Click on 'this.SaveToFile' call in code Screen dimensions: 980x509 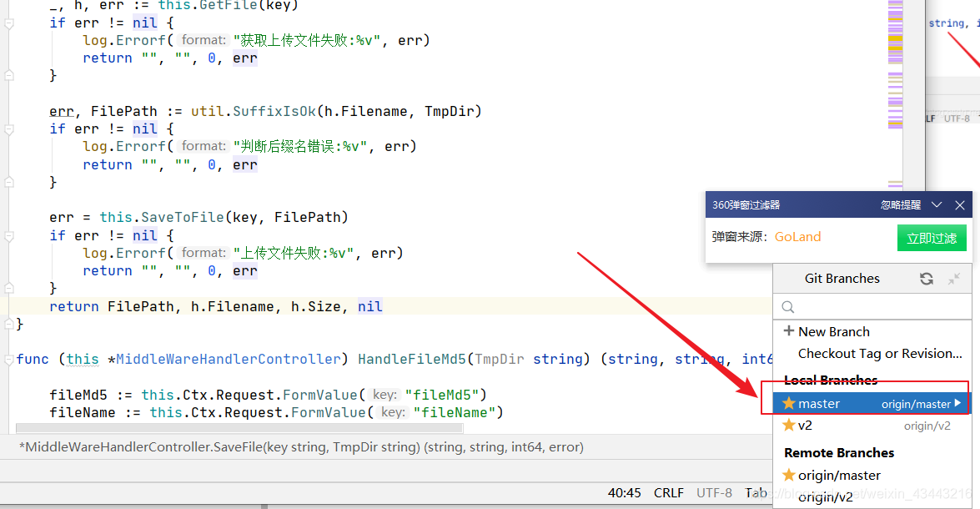pos(161,218)
